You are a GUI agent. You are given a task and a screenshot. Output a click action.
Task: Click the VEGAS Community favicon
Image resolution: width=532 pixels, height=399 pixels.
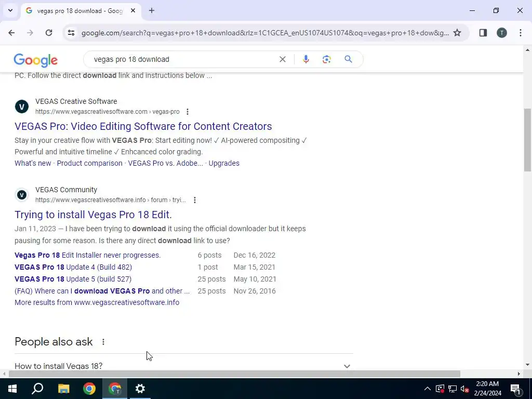coord(22,195)
